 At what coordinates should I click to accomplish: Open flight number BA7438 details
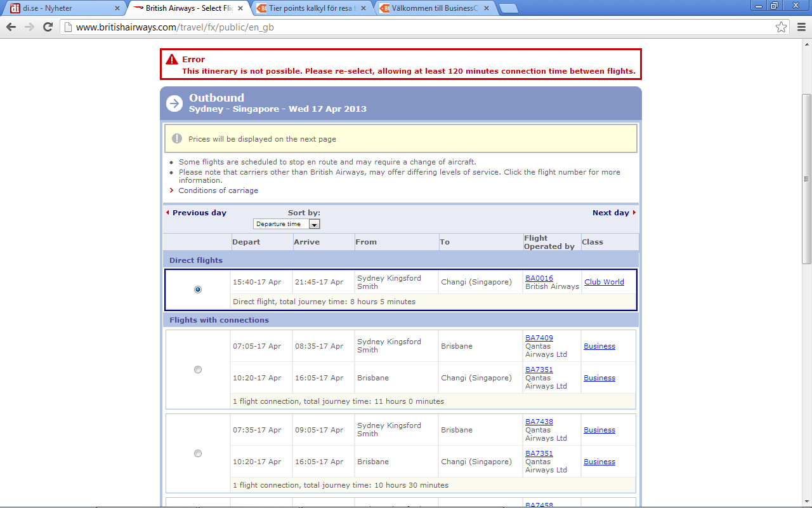tap(539, 422)
